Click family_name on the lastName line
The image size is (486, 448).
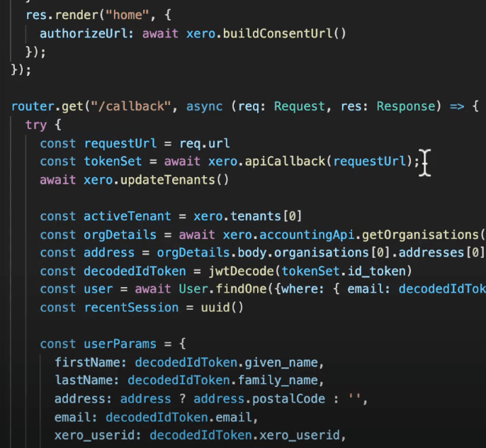click(278, 380)
